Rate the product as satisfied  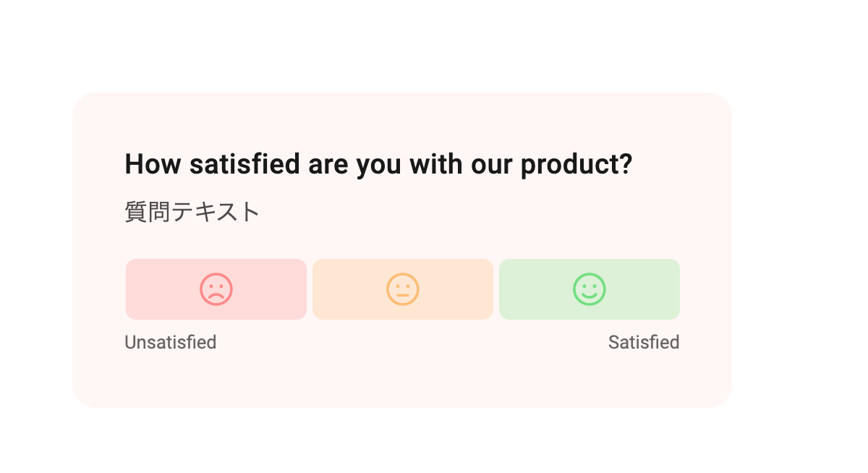coord(590,289)
